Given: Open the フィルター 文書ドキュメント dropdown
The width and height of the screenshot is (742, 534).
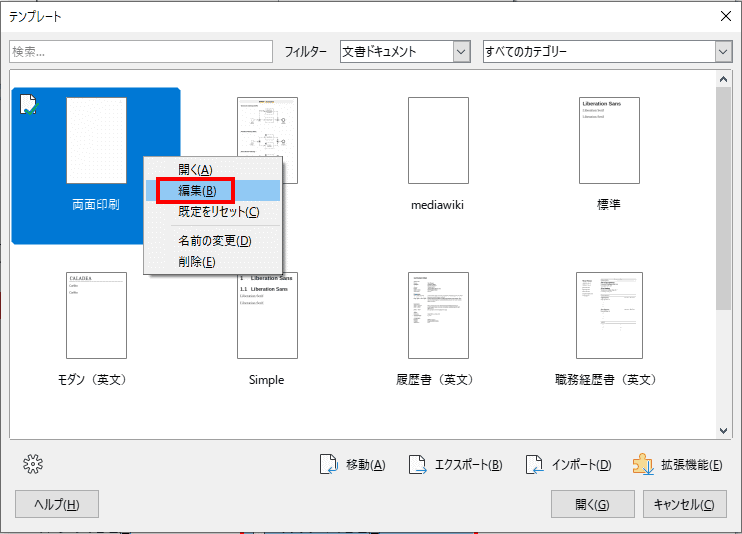Looking at the screenshot, I should [405, 51].
